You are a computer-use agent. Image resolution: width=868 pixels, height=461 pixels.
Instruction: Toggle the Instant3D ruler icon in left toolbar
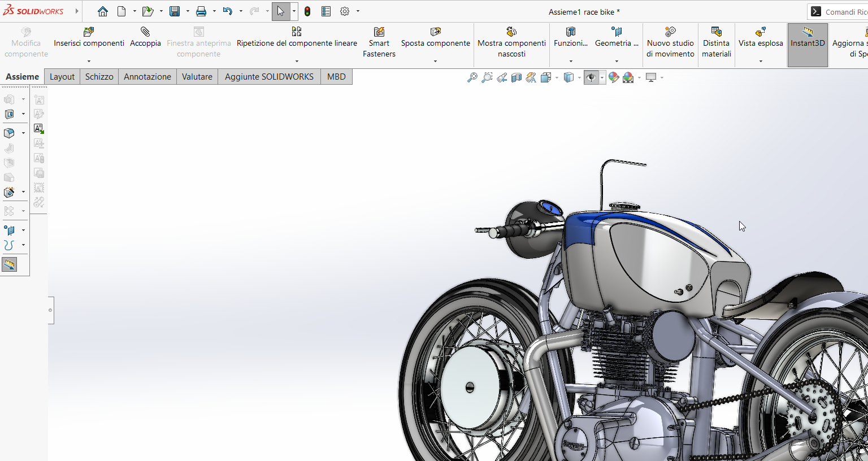(x=10, y=264)
